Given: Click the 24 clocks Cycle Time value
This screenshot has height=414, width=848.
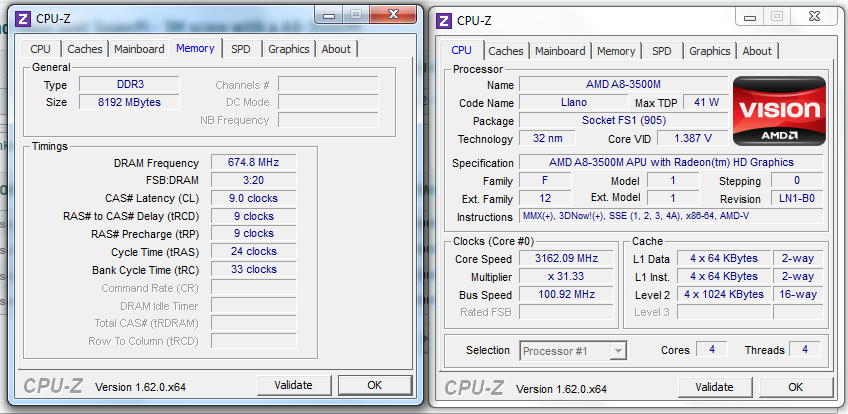Looking at the screenshot, I should (254, 251).
